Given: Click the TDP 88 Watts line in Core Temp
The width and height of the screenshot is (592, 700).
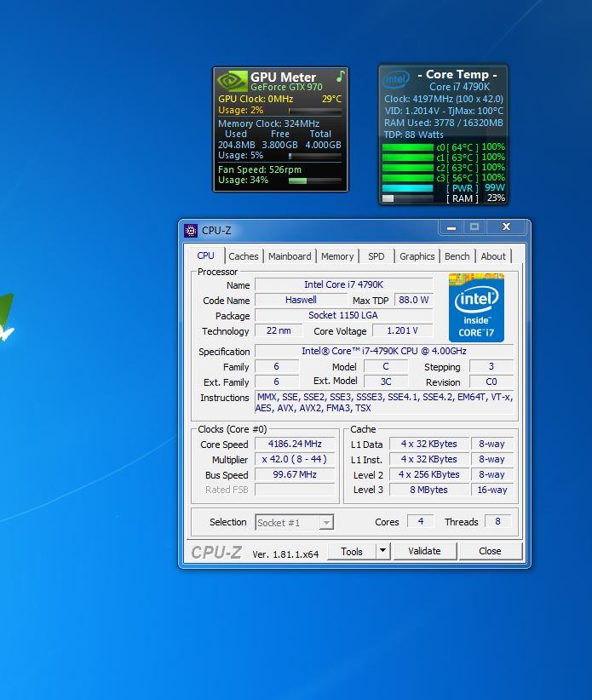Looking at the screenshot, I should (414, 135).
